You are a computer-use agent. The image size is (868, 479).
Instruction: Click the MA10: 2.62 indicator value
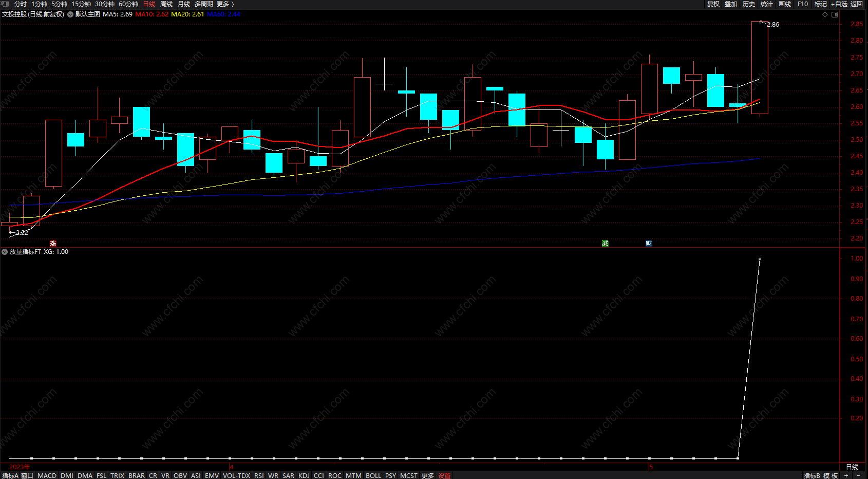tap(152, 14)
